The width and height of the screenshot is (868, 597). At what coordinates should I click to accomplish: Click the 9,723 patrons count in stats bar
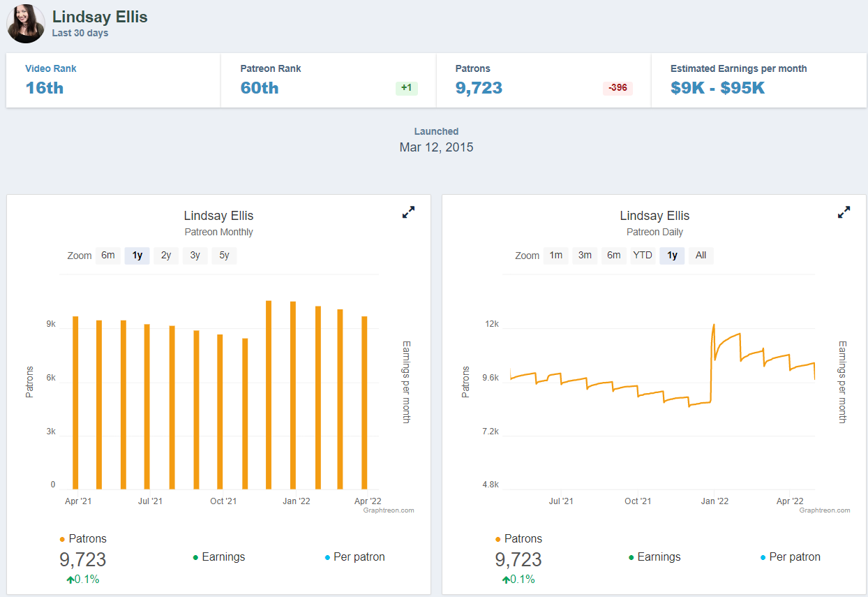coord(479,88)
